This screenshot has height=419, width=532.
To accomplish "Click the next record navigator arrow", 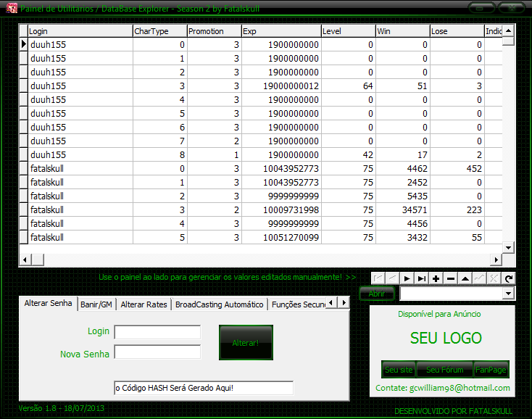I will coord(407,278).
